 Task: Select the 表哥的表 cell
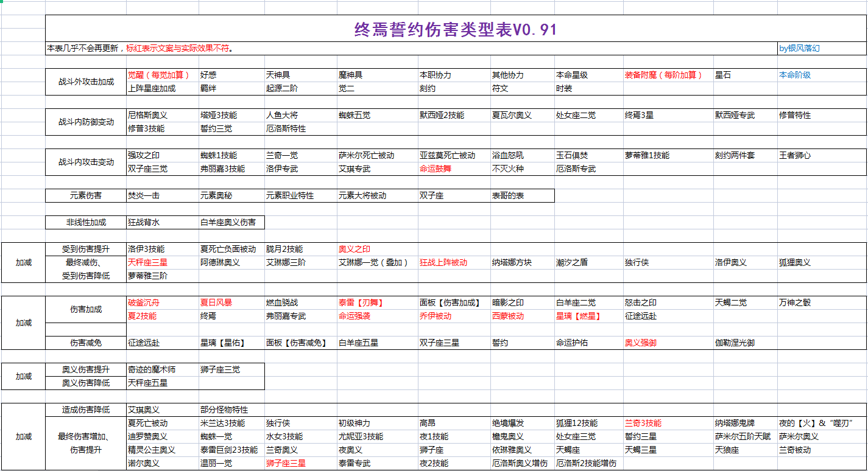click(x=523, y=195)
